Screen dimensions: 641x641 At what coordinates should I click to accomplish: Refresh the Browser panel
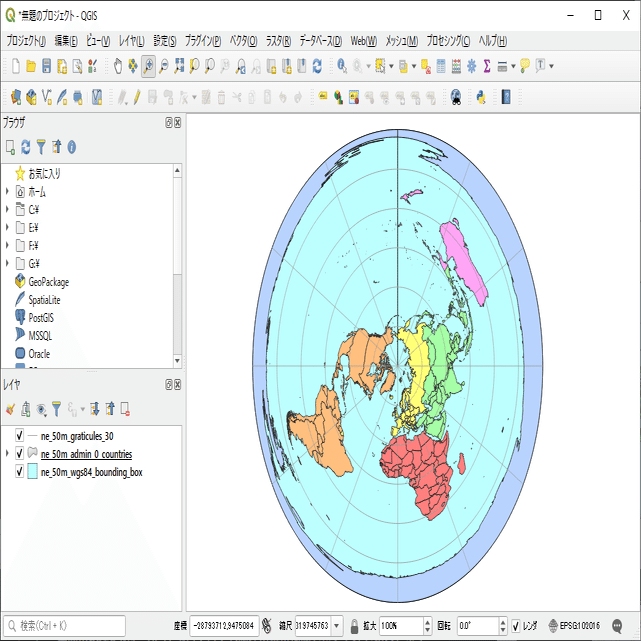pos(25,147)
